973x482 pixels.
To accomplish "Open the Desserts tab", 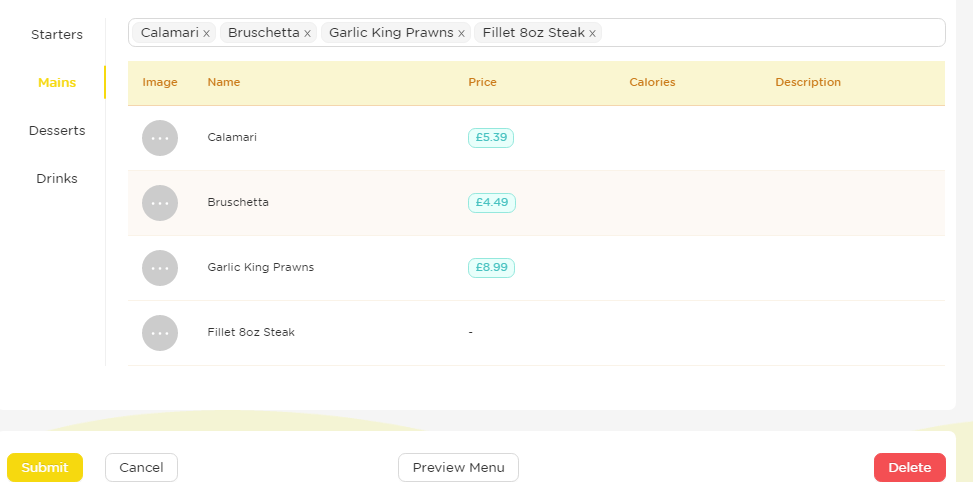I will [x=57, y=131].
